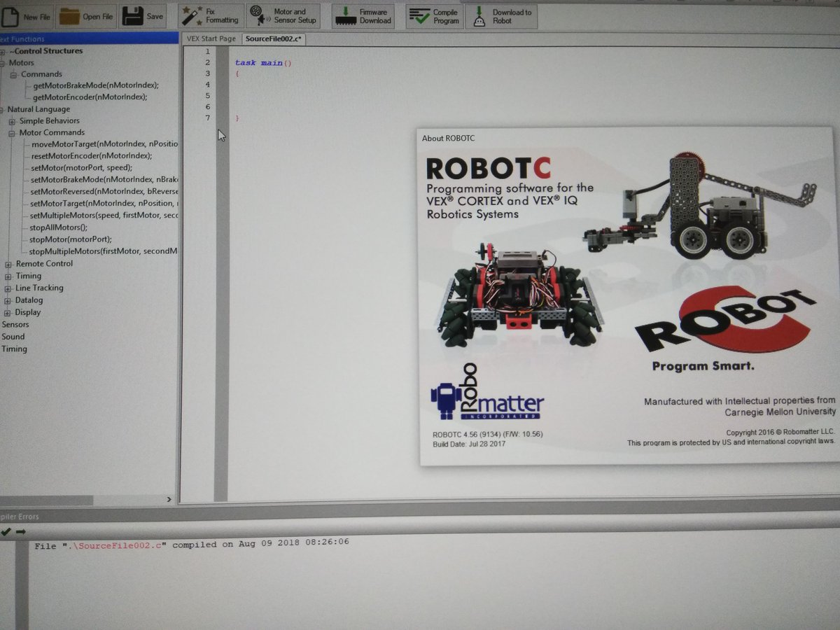
Task: Select the SourceFile002.c* tab
Action: point(274,38)
